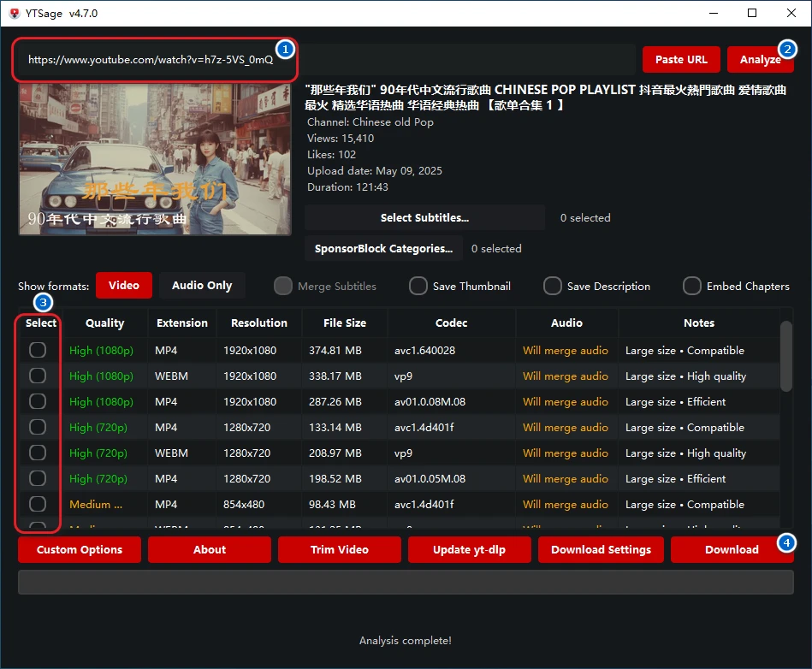Click the Update yt-dlp button
The image size is (812, 669).
469,549
